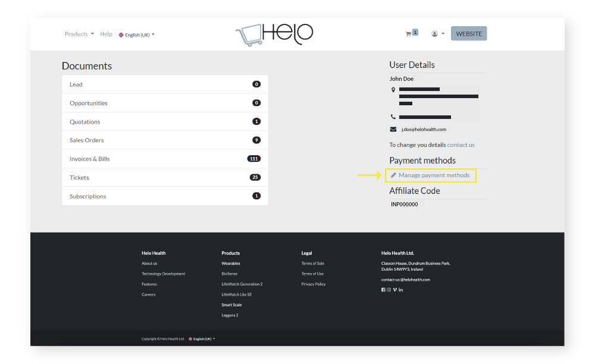Image resolution: width=595 pixels, height=364 pixels.
Task: Open the English (UK) language selector in header
Action: pyautogui.click(x=136, y=34)
